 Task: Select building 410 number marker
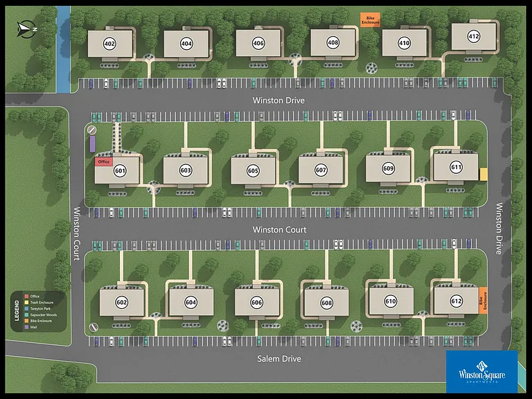[x=404, y=43]
